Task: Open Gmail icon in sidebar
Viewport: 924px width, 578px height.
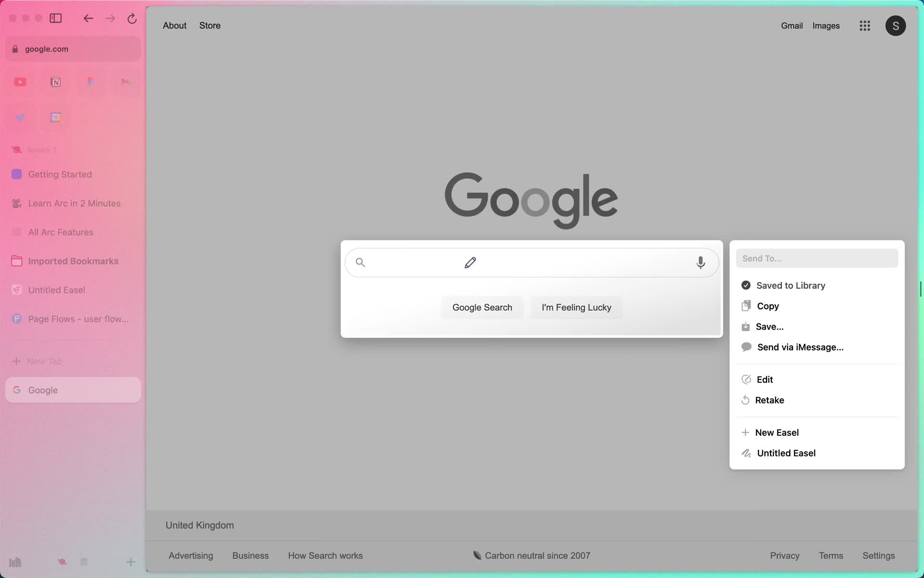Action: (x=126, y=82)
